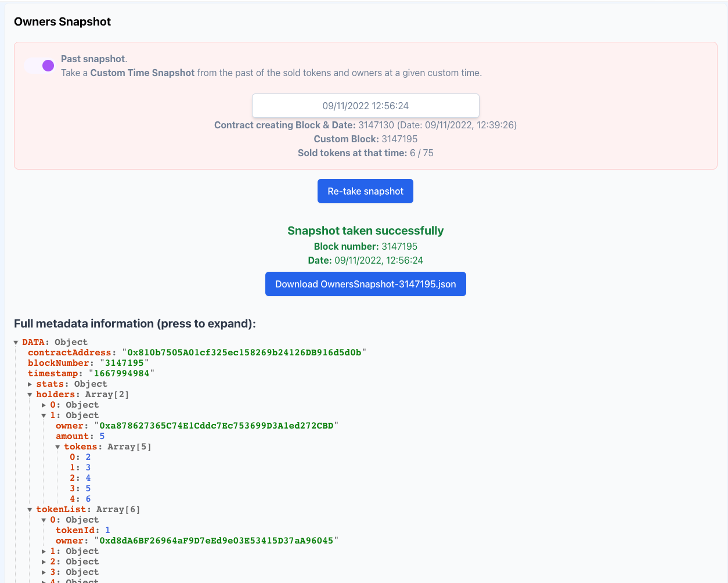Collapse the holders array node
The width and height of the screenshot is (728, 583).
tap(30, 395)
